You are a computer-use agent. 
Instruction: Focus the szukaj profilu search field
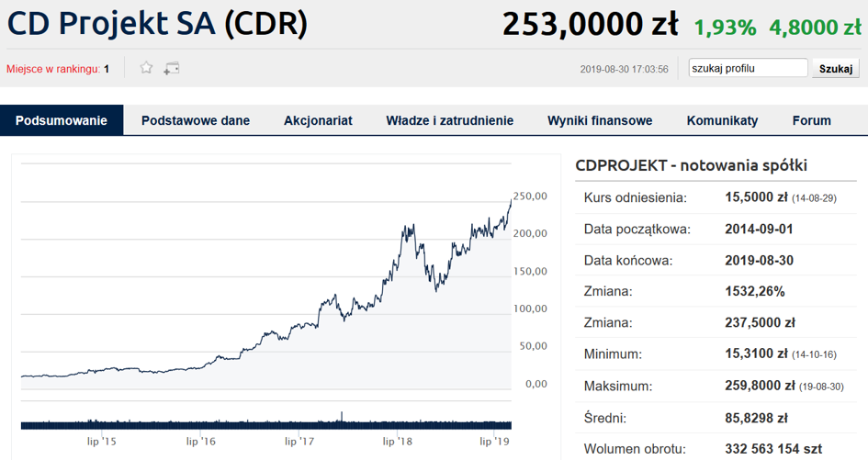click(x=748, y=68)
